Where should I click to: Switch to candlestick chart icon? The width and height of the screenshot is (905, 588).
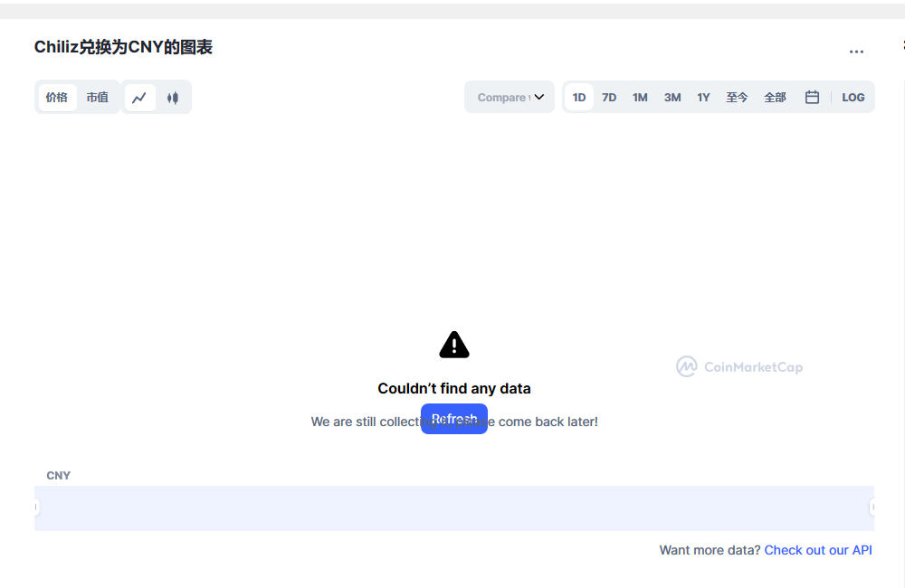click(x=173, y=98)
